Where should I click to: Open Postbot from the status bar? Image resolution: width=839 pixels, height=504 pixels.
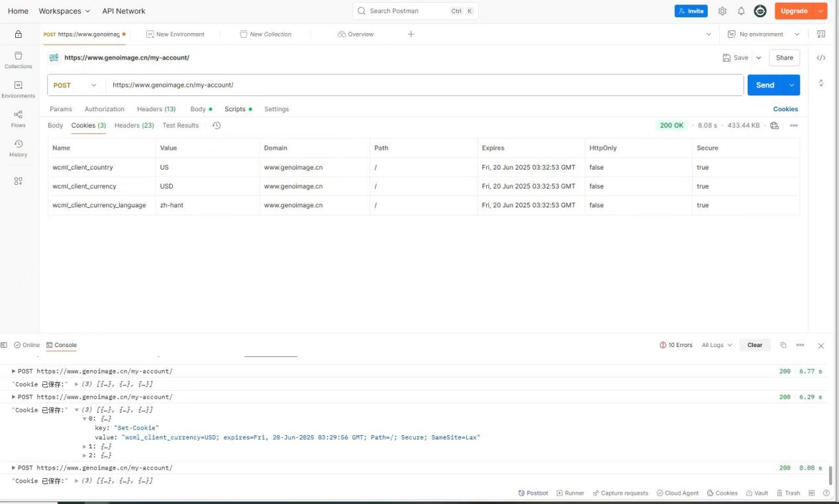point(533,493)
